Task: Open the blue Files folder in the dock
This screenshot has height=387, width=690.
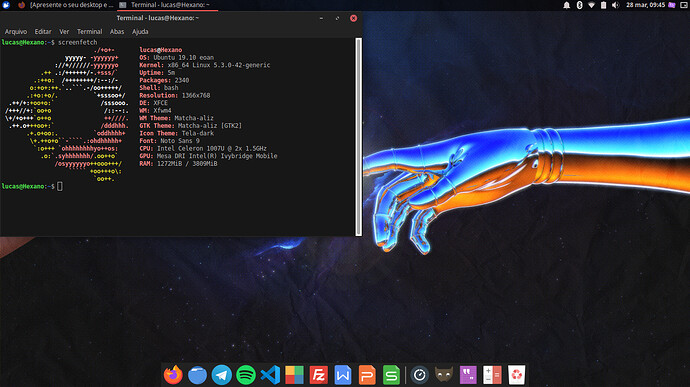Action: [x=198, y=375]
